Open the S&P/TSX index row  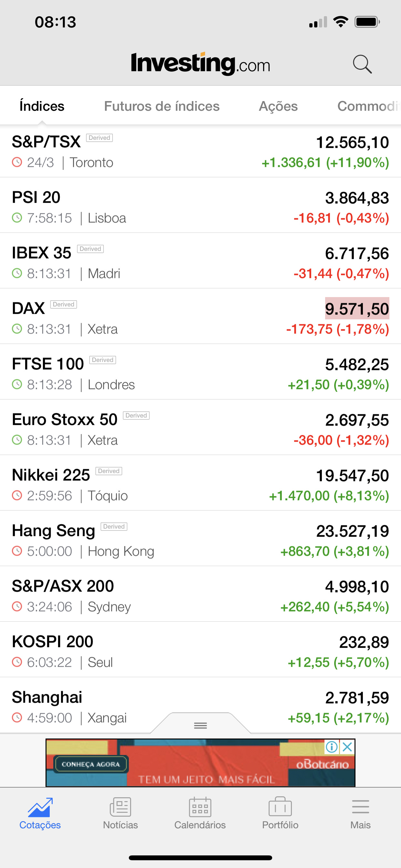pyautogui.click(x=200, y=152)
